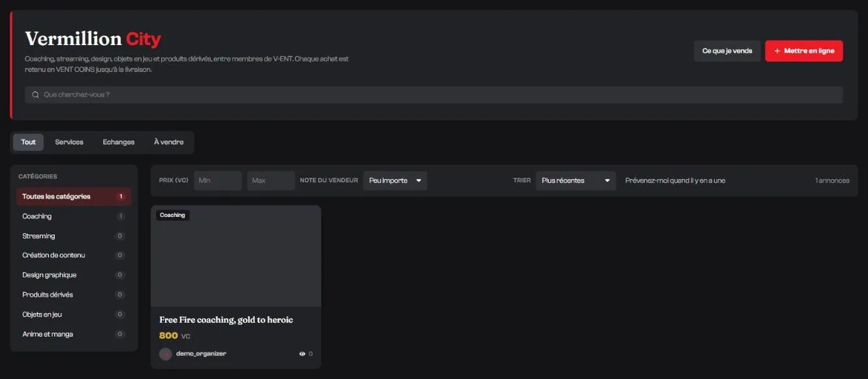The height and width of the screenshot is (379, 868).
Task: Open the Note du vendeur dropdown
Action: click(x=395, y=180)
